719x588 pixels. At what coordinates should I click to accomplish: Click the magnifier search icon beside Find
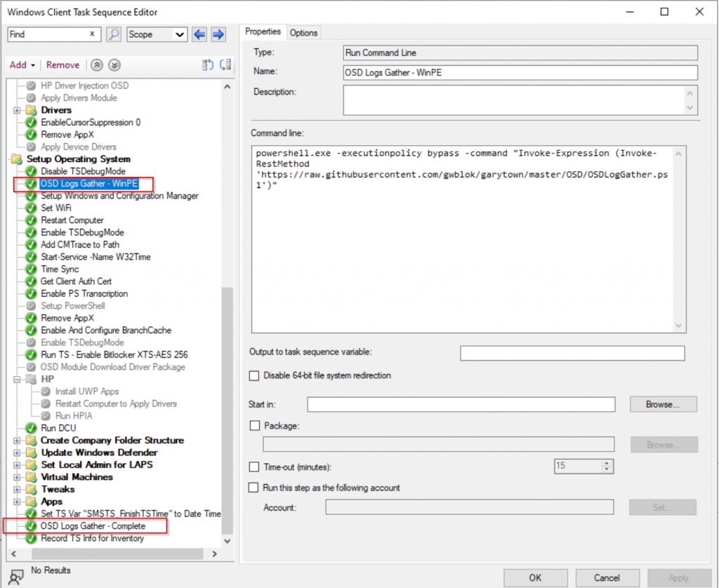(x=113, y=34)
